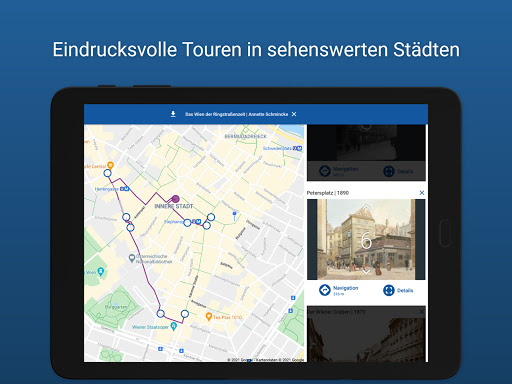The image size is (512, 384).
Task: Click the Tea Plus 1010 restaurant pin
Action: (209, 316)
